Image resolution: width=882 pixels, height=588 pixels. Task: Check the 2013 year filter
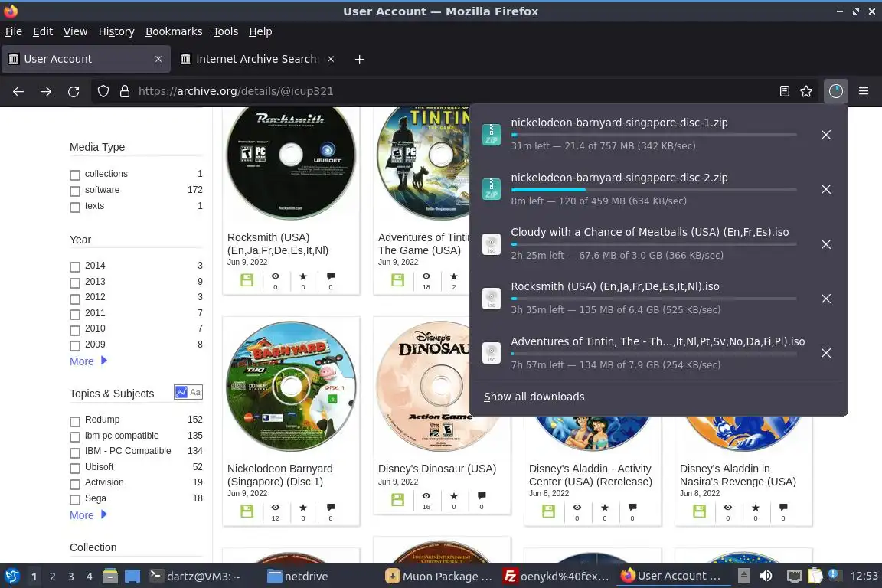(75, 283)
